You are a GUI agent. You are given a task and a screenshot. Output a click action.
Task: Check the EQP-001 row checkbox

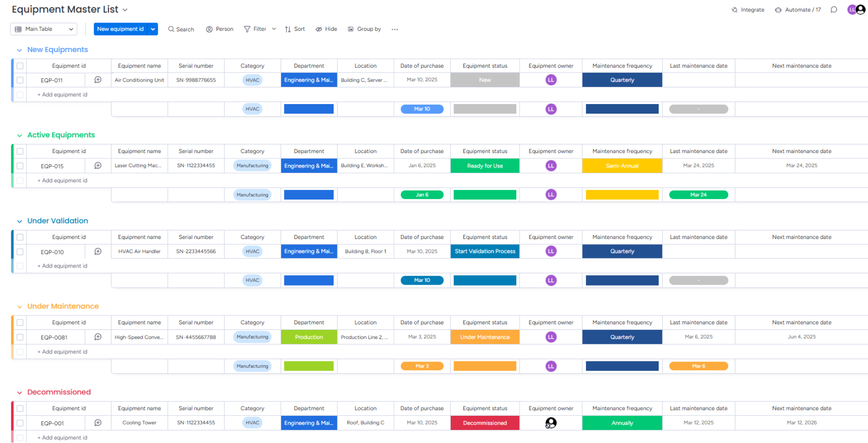[x=20, y=423]
